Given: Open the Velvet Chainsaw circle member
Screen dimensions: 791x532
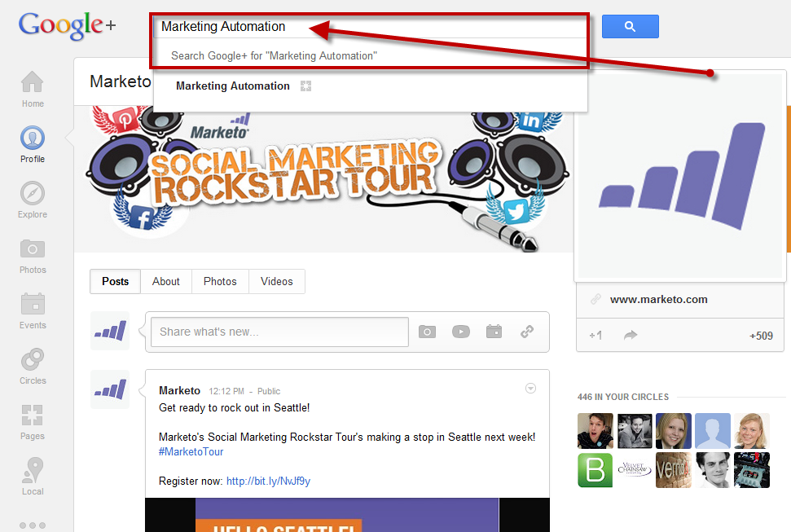Looking at the screenshot, I should pos(634,470).
